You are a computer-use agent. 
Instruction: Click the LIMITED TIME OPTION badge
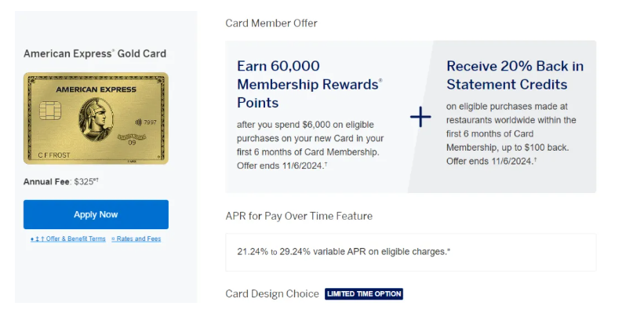pyautogui.click(x=364, y=293)
